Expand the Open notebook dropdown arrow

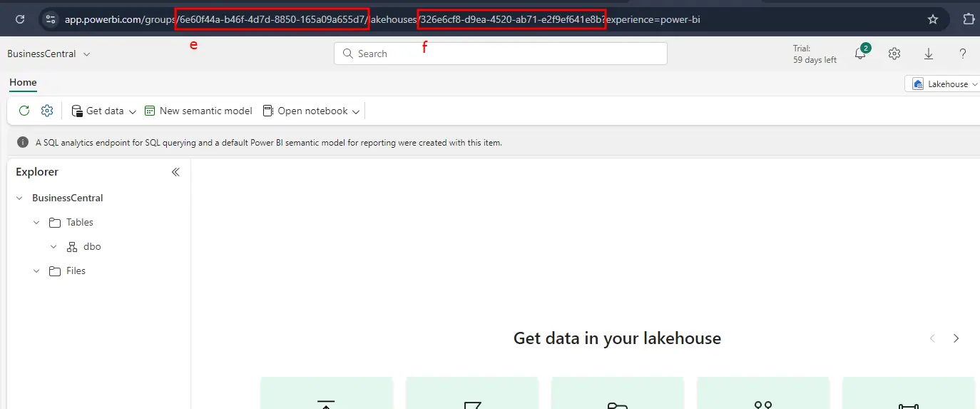[357, 111]
